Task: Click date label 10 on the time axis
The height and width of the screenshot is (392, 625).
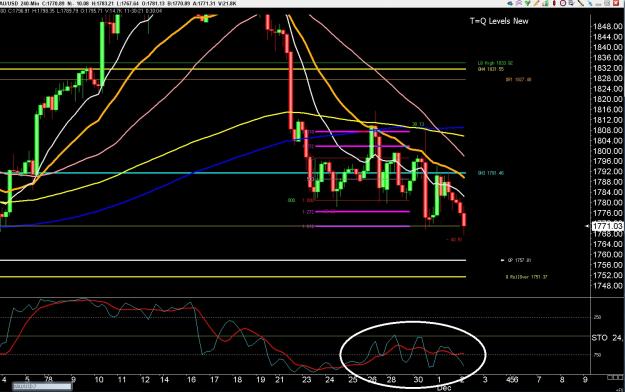Action: (x=99, y=380)
